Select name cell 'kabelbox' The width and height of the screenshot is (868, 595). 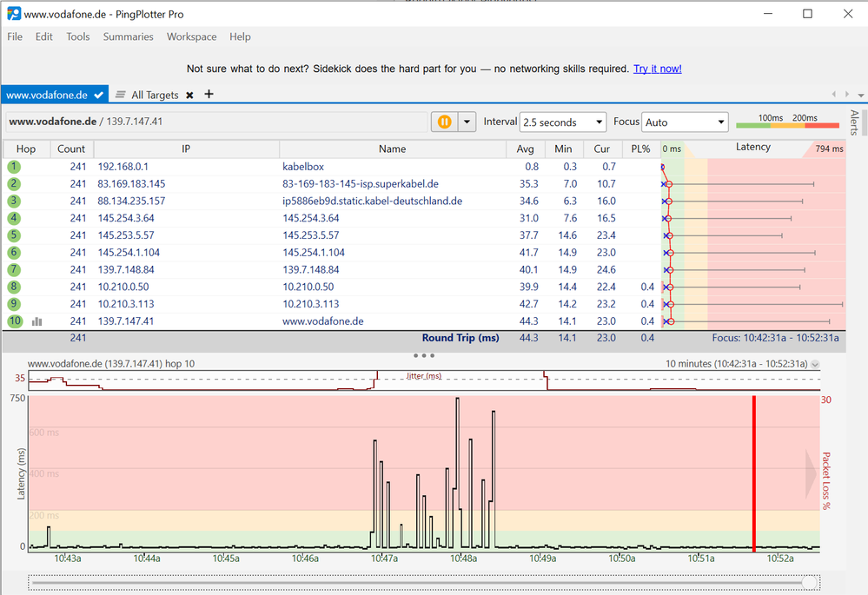tap(303, 167)
